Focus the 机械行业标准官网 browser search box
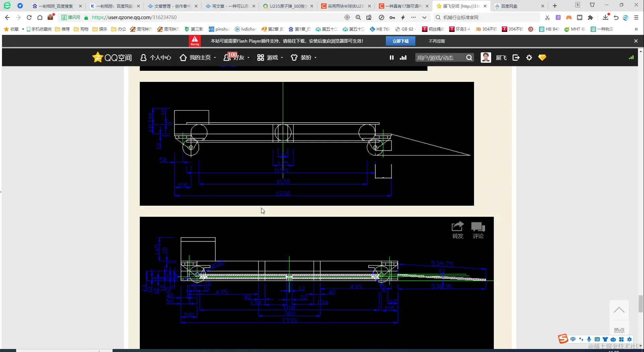The height and width of the screenshot is (352, 644). 487,17
